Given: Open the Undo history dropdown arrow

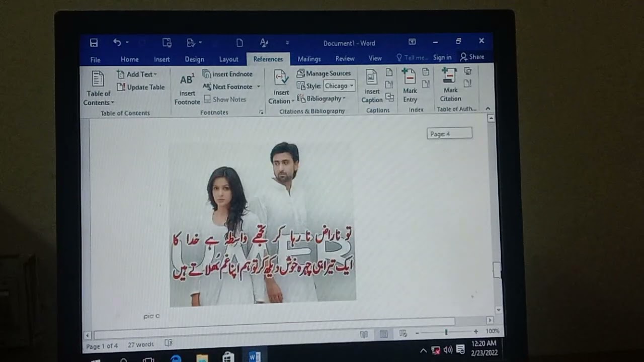Looking at the screenshot, I should 127,43.
